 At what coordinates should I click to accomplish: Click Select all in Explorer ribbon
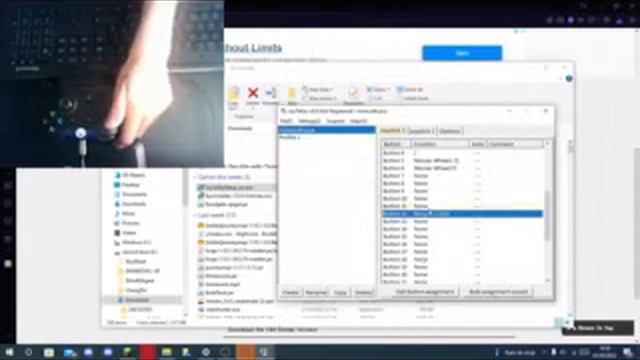click(411, 89)
